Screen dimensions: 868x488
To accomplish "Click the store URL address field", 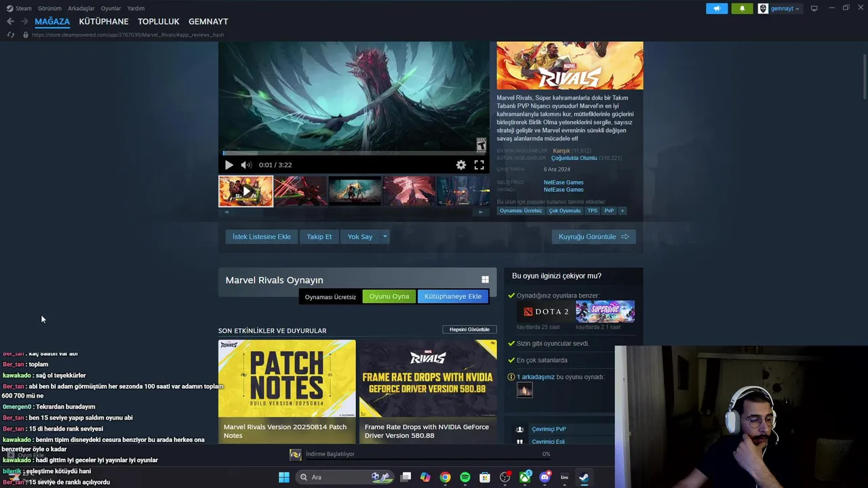I will 127,35.
